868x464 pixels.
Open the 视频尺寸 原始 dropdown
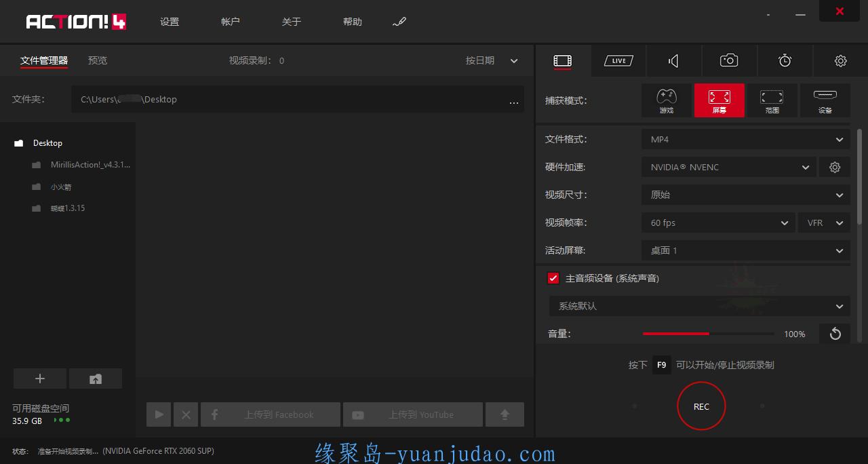pos(746,195)
